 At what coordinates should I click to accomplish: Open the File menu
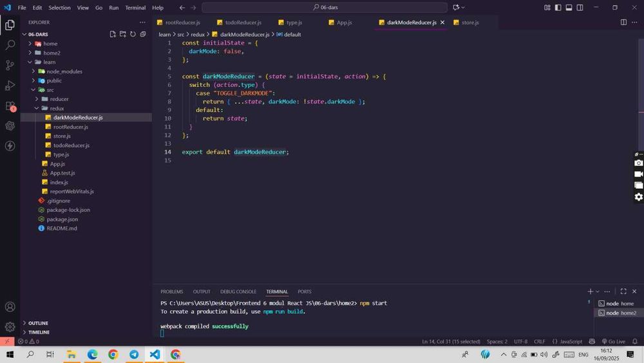click(22, 7)
